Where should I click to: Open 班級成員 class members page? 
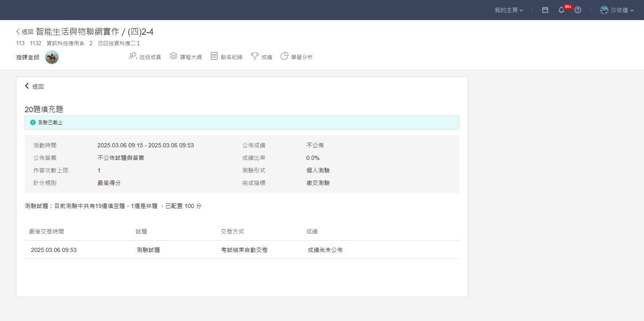pos(145,57)
